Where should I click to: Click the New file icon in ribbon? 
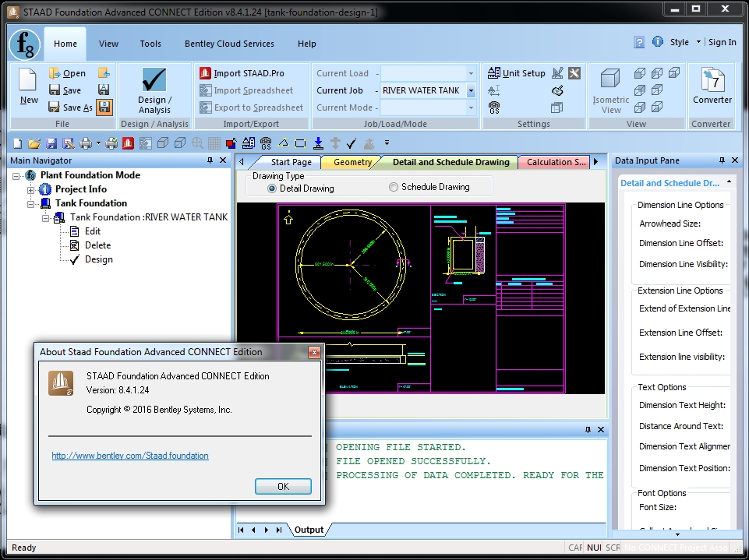(x=28, y=79)
